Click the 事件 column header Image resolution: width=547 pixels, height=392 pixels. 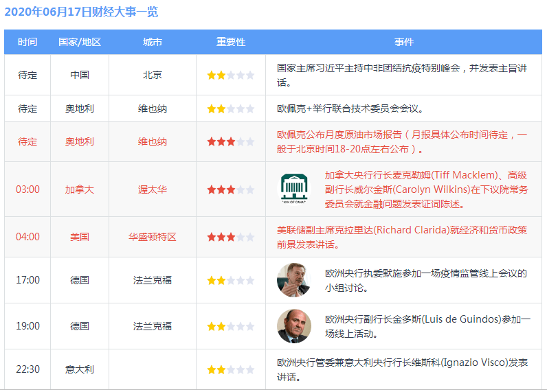[x=403, y=42]
